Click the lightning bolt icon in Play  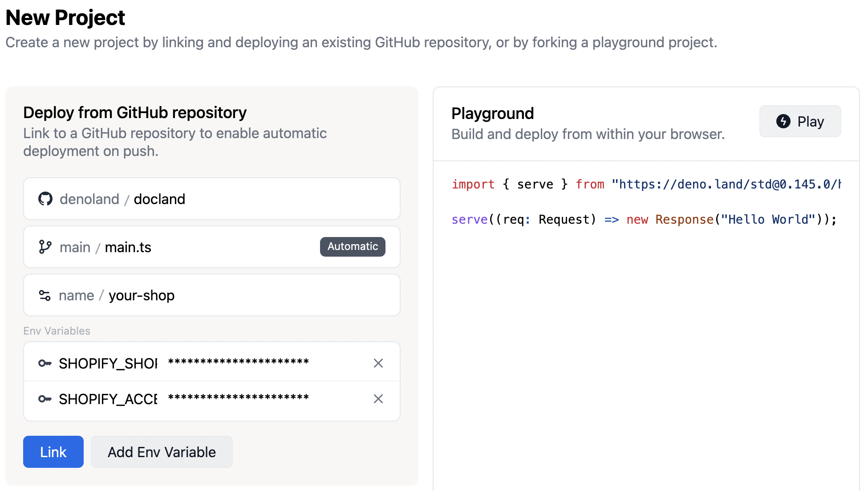pyautogui.click(x=783, y=121)
